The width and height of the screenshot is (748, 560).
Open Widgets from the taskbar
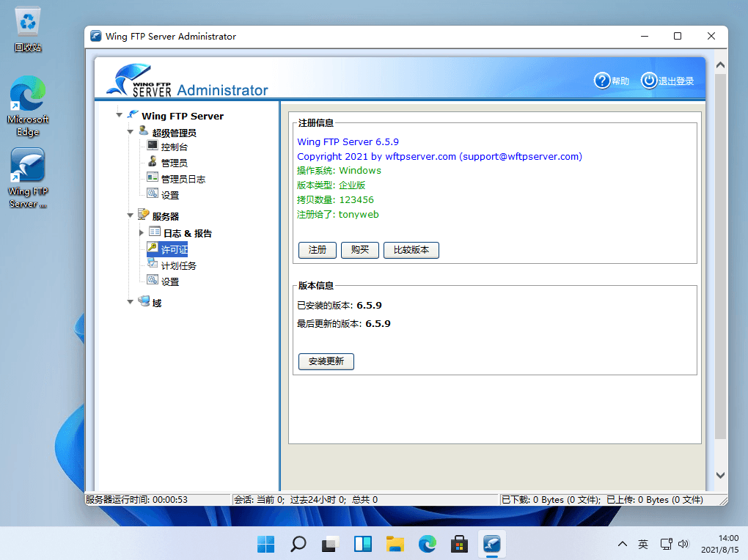pos(362,544)
